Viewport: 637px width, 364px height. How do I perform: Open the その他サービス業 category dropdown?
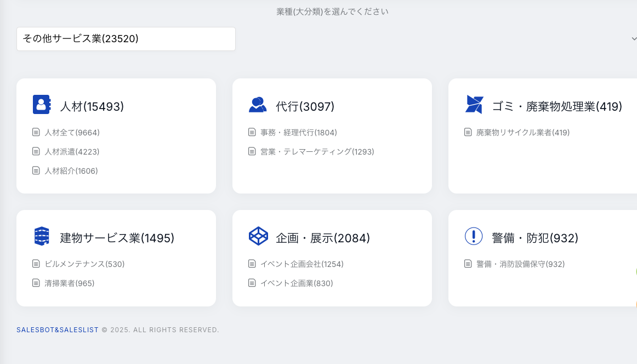tap(126, 39)
